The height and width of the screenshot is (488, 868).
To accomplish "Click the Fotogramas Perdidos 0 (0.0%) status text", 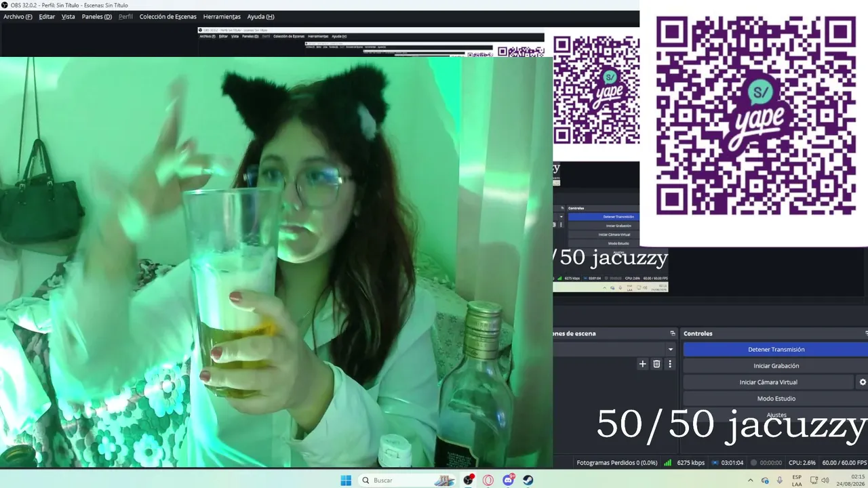I will (616, 463).
